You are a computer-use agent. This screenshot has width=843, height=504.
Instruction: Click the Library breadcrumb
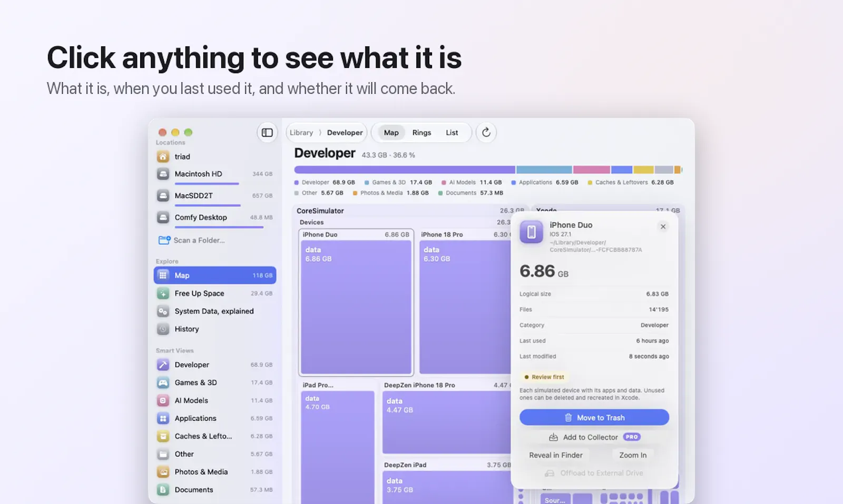301,133
